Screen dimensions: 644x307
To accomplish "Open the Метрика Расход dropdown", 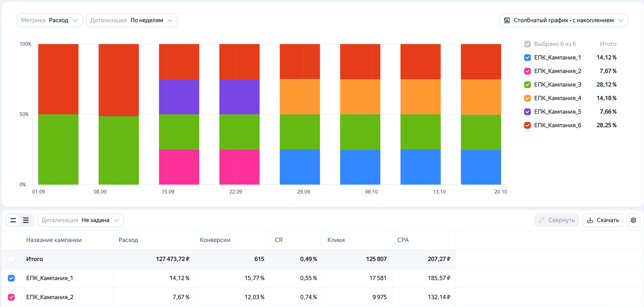I will pyautogui.click(x=50, y=20).
